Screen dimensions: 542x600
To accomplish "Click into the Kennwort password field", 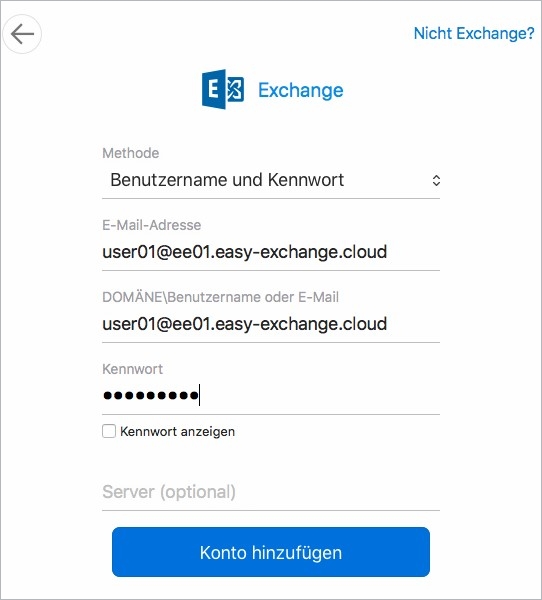I will pos(271,395).
